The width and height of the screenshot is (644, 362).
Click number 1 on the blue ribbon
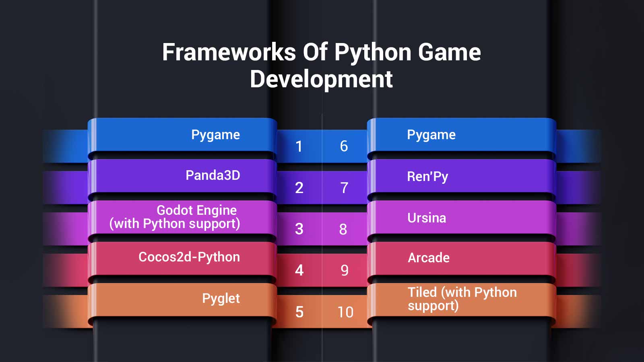coord(299,146)
